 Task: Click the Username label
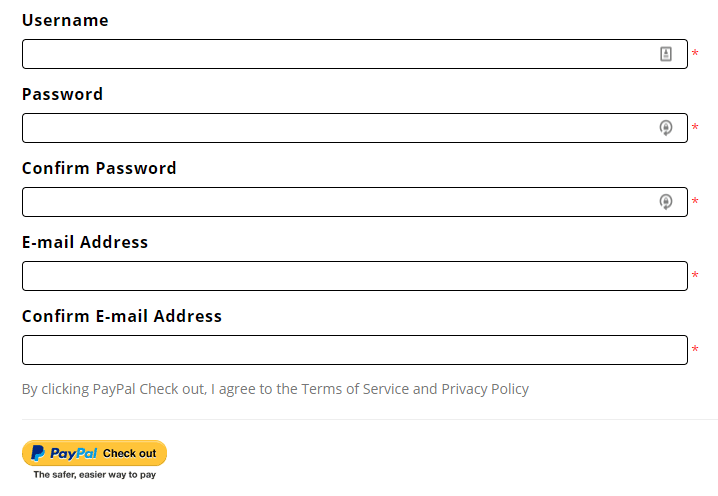click(65, 20)
